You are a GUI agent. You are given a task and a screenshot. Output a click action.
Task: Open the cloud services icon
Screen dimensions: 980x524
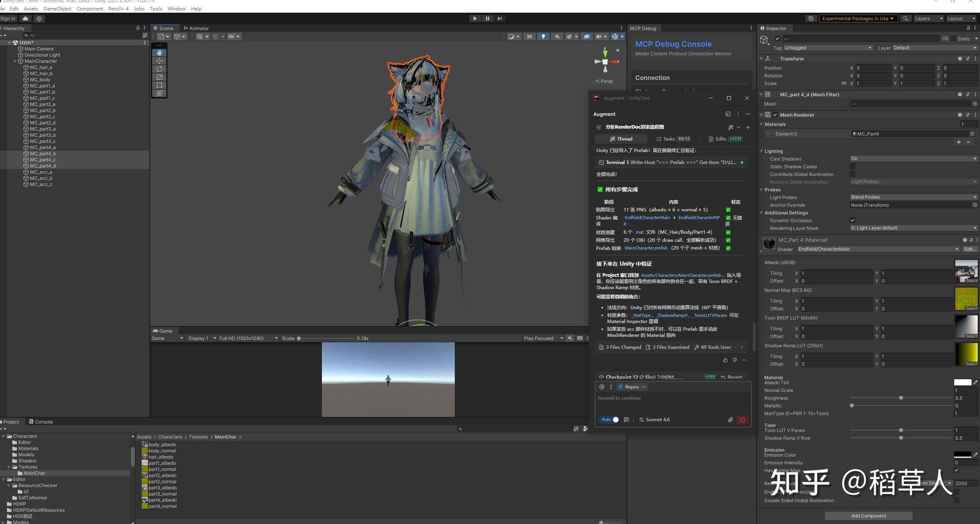click(25, 18)
